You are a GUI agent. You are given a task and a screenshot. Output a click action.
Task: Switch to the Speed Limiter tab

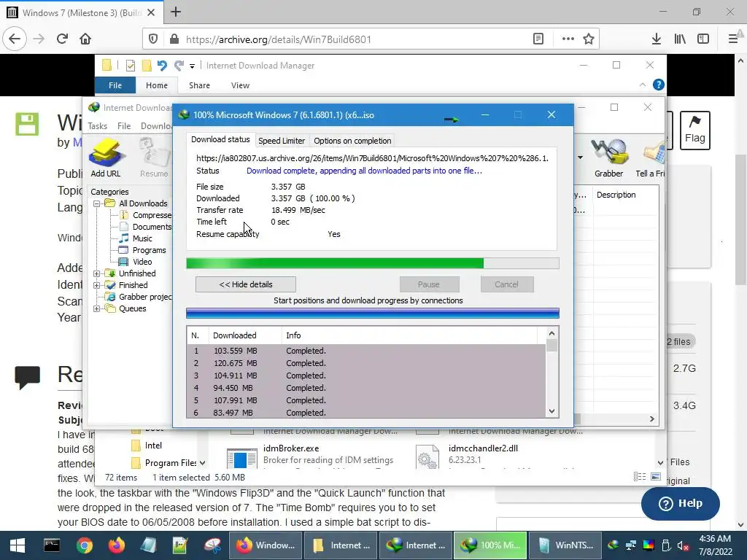(x=282, y=141)
